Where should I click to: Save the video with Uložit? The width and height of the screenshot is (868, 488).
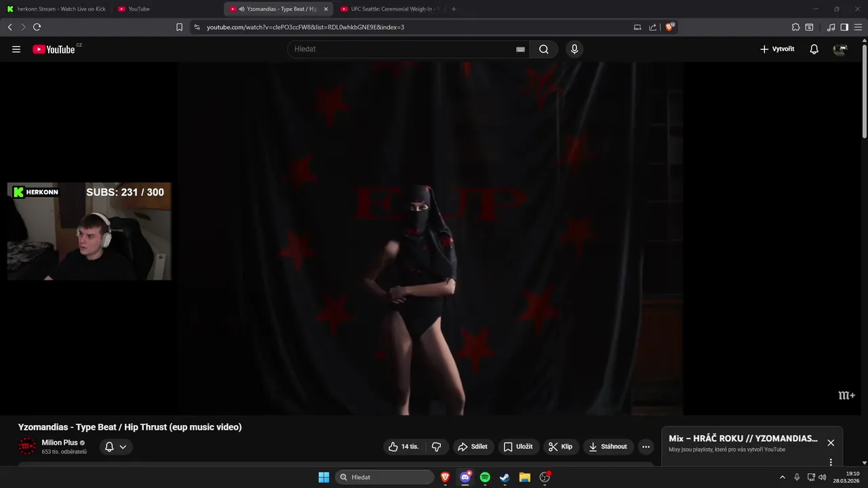[518, 447]
